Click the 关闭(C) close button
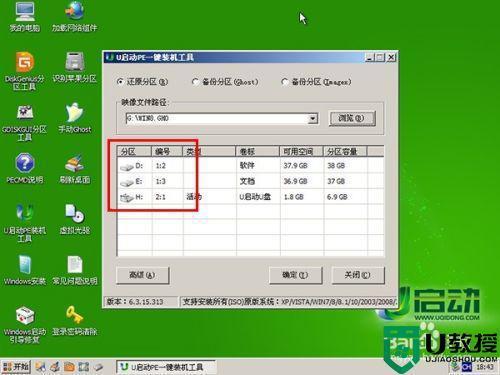The height and width of the screenshot is (375, 500). [358, 275]
